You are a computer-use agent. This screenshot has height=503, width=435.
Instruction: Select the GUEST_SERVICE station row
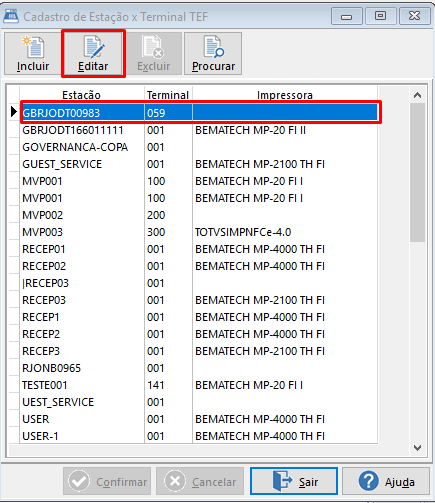[x=199, y=164]
